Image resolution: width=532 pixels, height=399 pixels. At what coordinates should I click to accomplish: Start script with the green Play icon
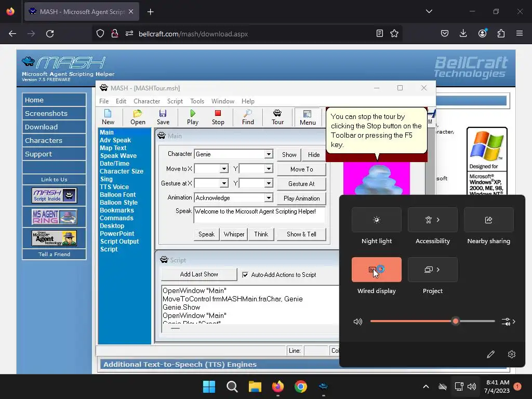tap(193, 117)
